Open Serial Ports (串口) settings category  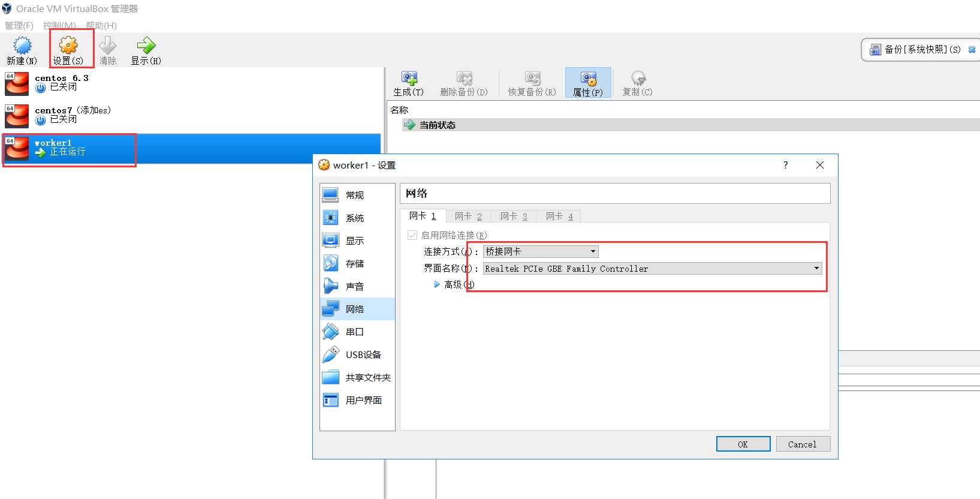point(357,332)
